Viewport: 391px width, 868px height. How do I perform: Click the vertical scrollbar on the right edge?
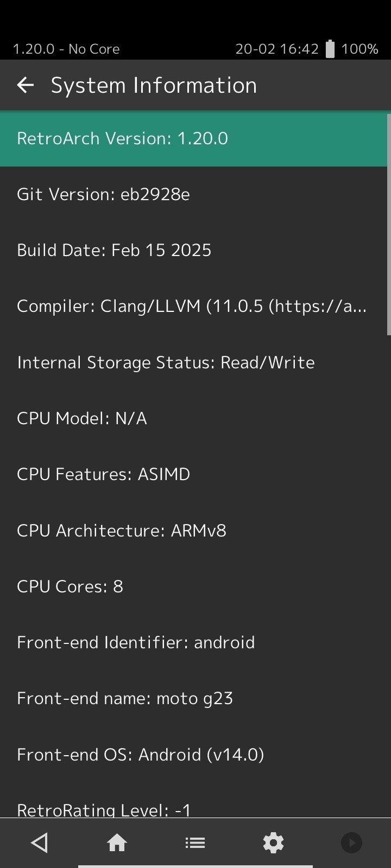point(389,225)
